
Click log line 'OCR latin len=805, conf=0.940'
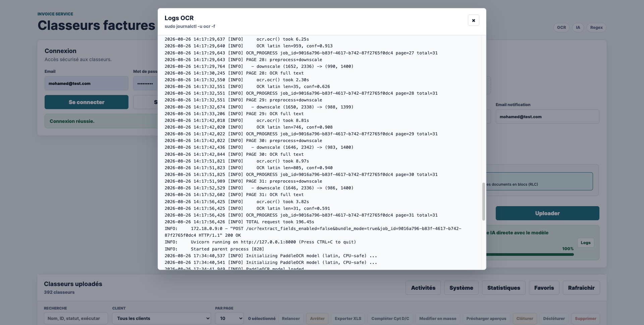[x=249, y=168]
